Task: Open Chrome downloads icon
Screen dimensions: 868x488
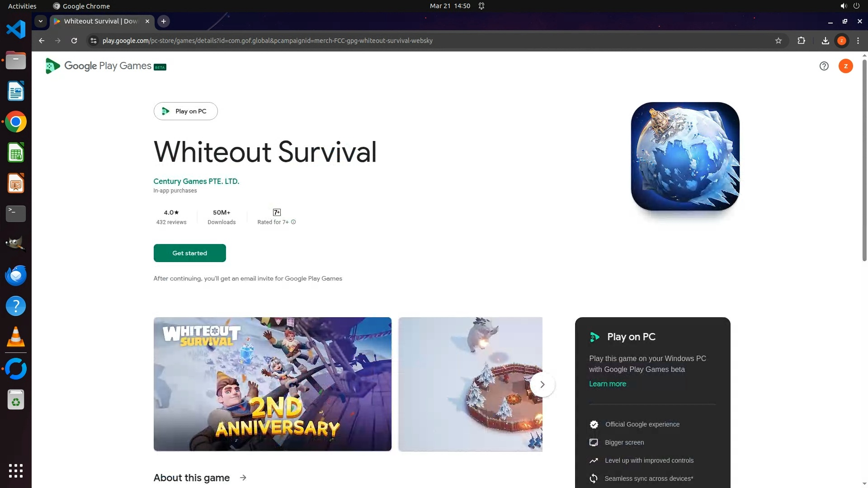Action: click(x=825, y=41)
